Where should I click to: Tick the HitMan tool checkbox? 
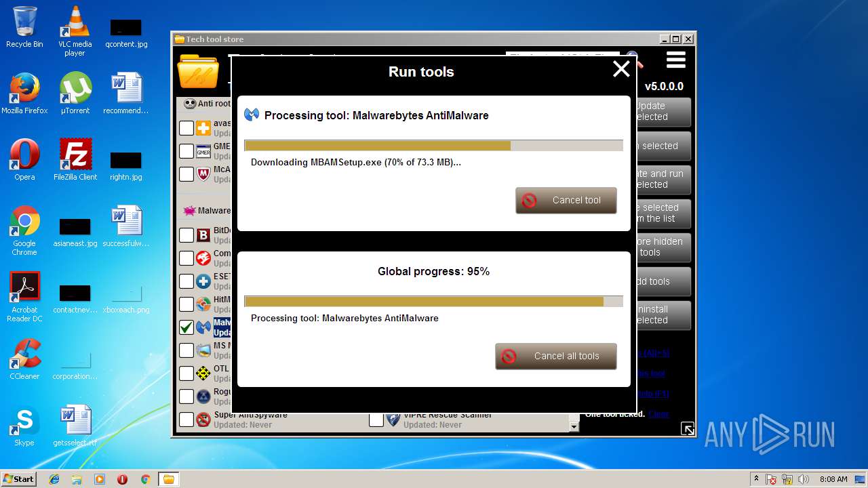coord(186,304)
